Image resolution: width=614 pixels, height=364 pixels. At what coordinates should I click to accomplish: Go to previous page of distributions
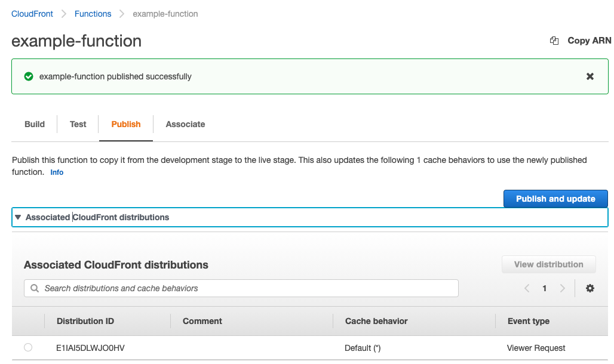527,288
